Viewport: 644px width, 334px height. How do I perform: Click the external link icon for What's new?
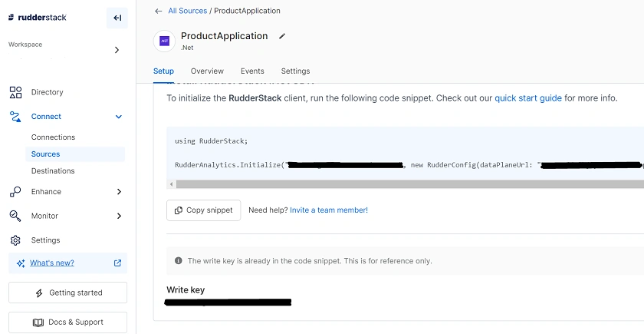117,263
